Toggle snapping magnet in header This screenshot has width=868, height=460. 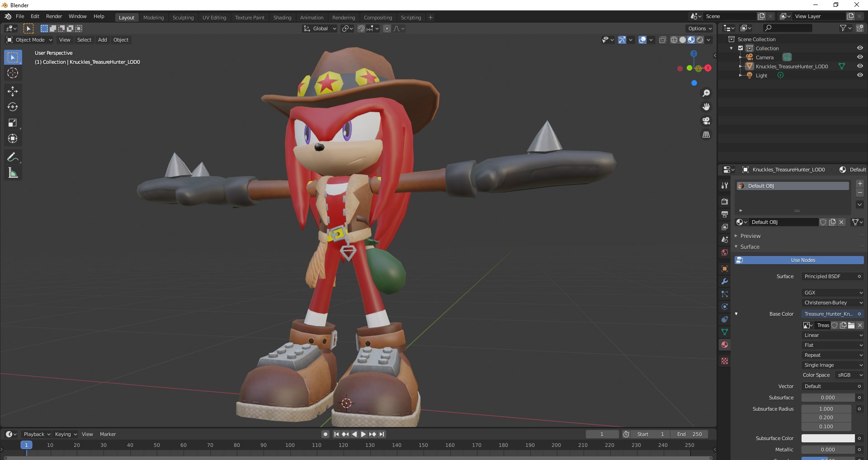361,28
